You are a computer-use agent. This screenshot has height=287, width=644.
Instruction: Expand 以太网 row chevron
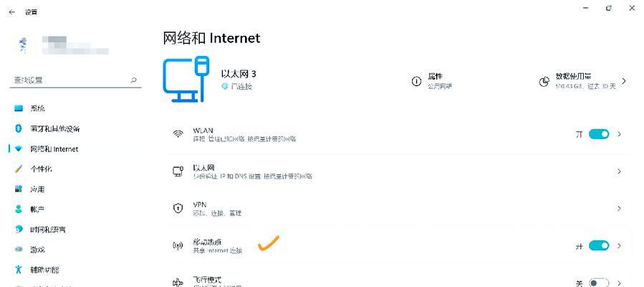click(619, 171)
